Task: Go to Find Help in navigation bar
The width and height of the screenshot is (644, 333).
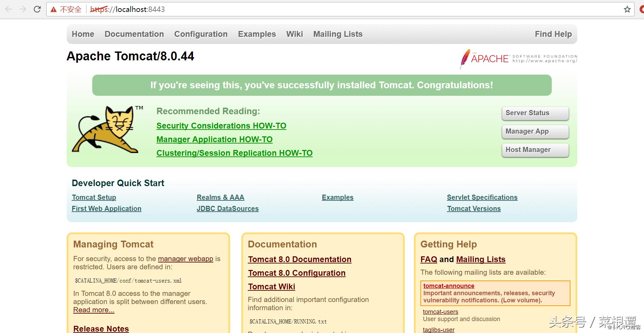Action: [553, 34]
